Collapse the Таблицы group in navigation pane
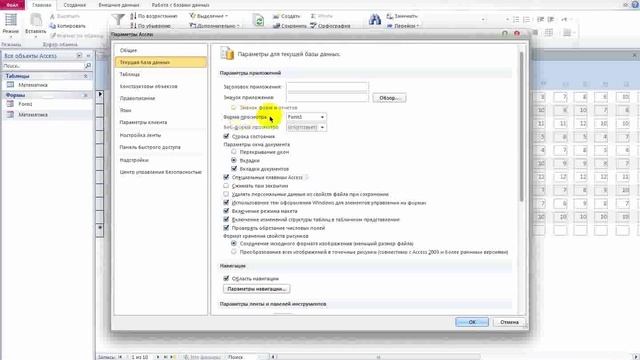 tap(86, 76)
